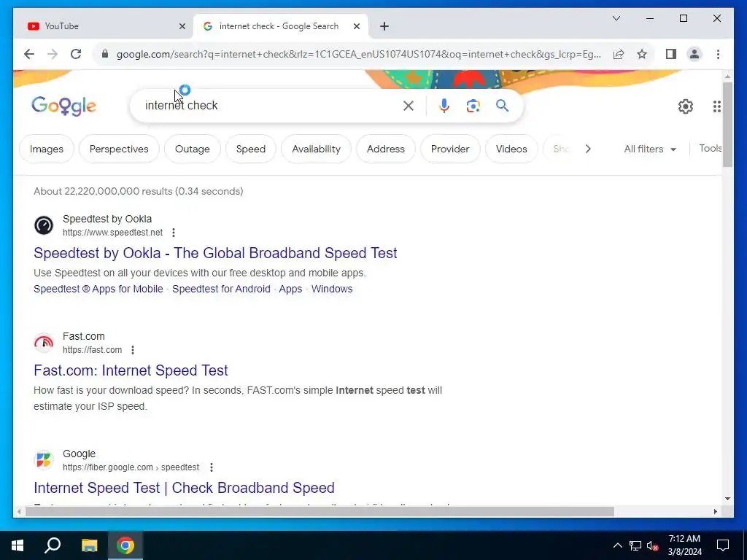Click the Speedtest by Ookla favicon
The image size is (747, 560).
pyautogui.click(x=43, y=225)
